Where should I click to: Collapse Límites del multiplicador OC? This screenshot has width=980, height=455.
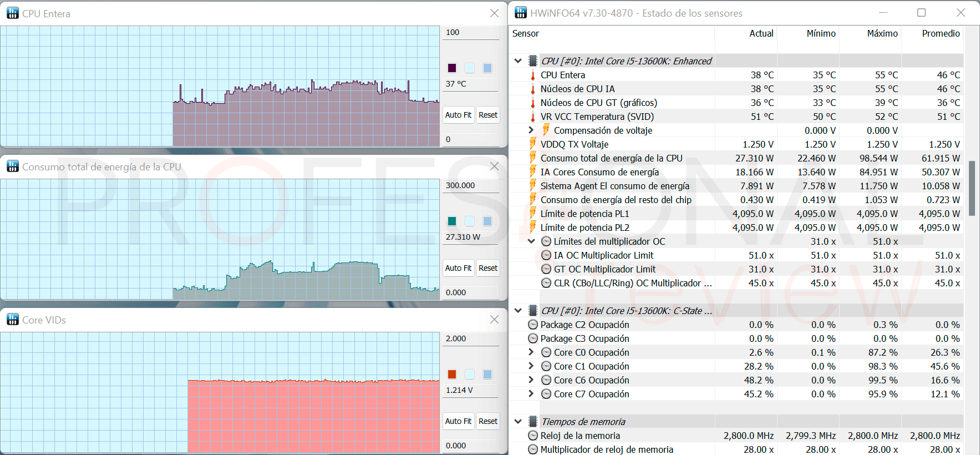pyautogui.click(x=531, y=241)
